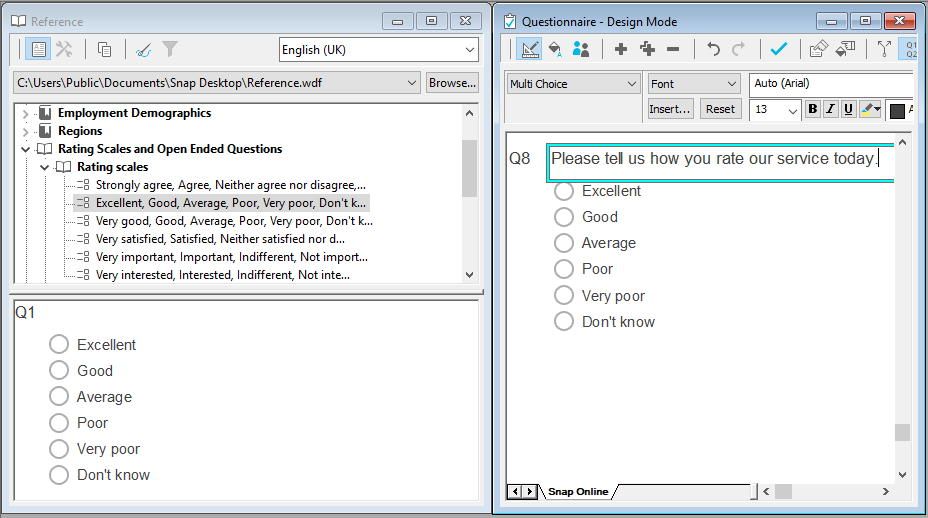Click the paint bucket style icon
This screenshot has width=928, height=518.
point(555,49)
